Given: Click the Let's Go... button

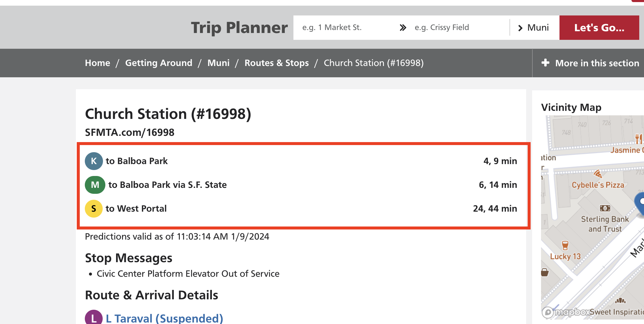Looking at the screenshot, I should pos(599,28).
